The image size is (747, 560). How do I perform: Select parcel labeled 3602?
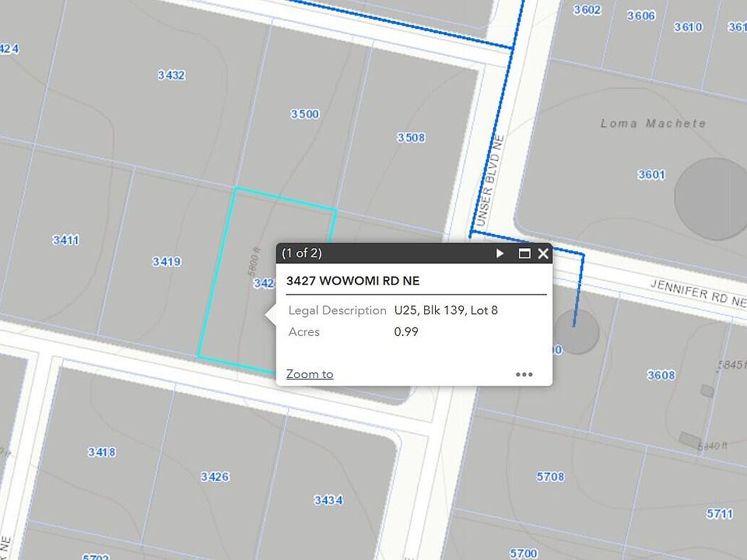point(587,10)
